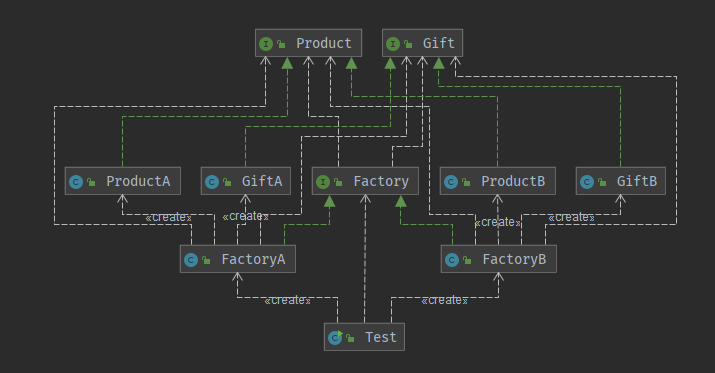Click the class icon on ProductB node

[451, 182]
